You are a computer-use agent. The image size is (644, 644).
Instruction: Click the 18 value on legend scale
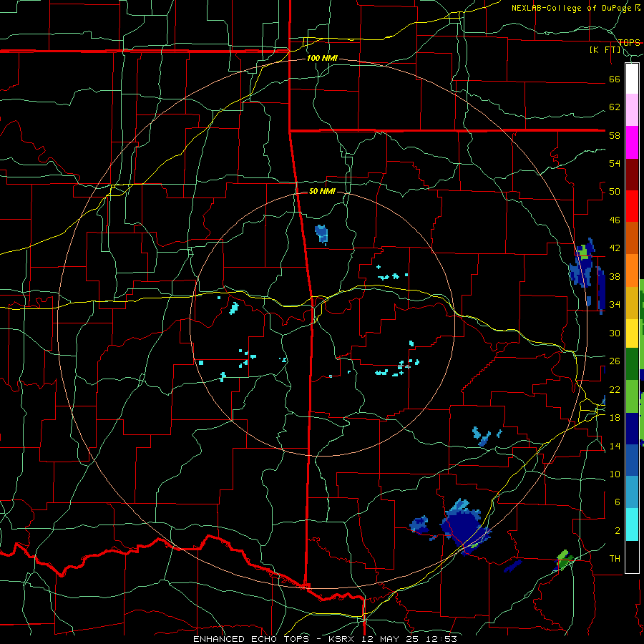coord(615,417)
